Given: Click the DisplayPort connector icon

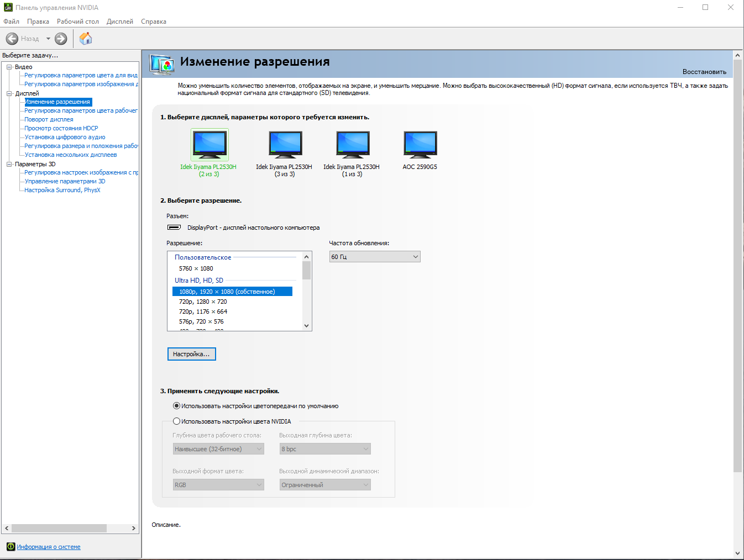Looking at the screenshot, I should [x=174, y=228].
